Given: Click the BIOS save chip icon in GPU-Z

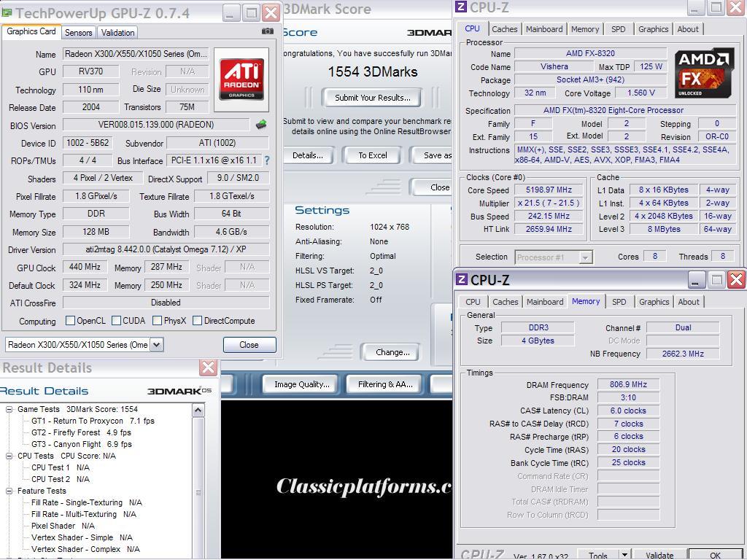Looking at the screenshot, I should [261, 125].
